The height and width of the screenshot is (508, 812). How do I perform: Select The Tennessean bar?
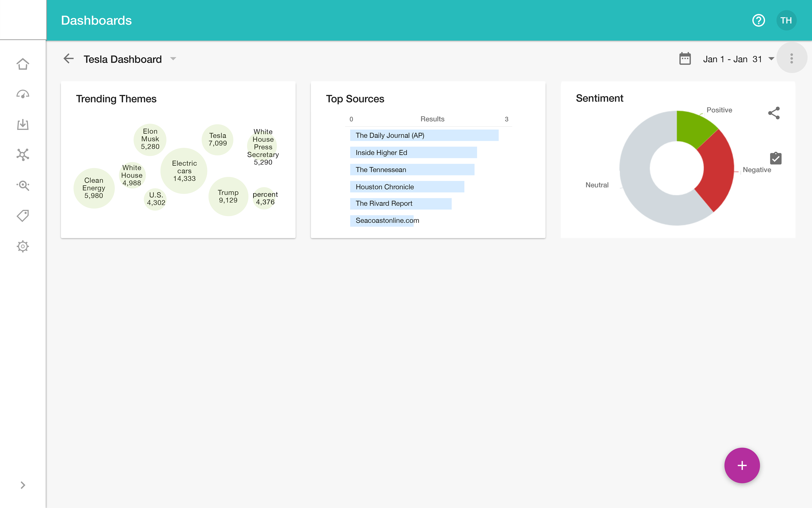tap(412, 170)
